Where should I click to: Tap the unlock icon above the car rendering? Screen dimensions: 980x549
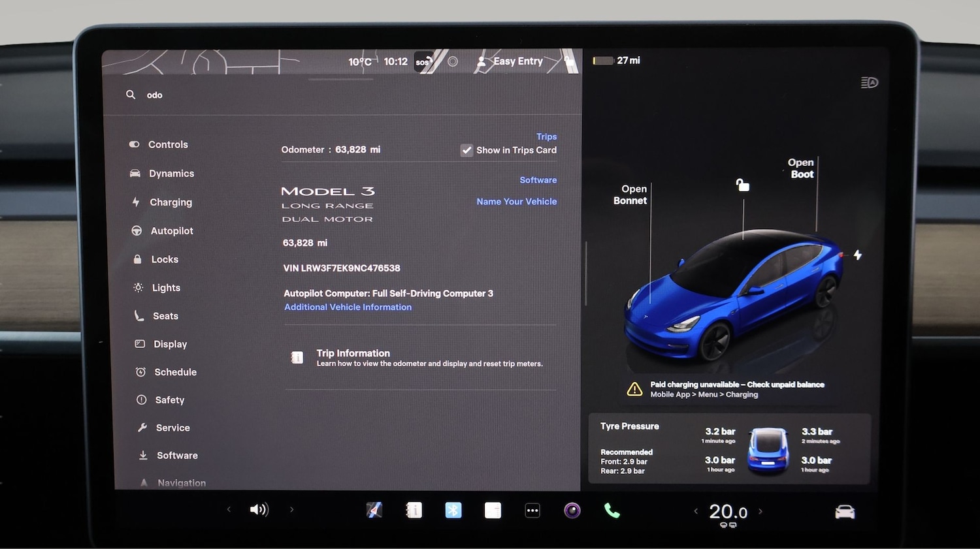pos(742,185)
